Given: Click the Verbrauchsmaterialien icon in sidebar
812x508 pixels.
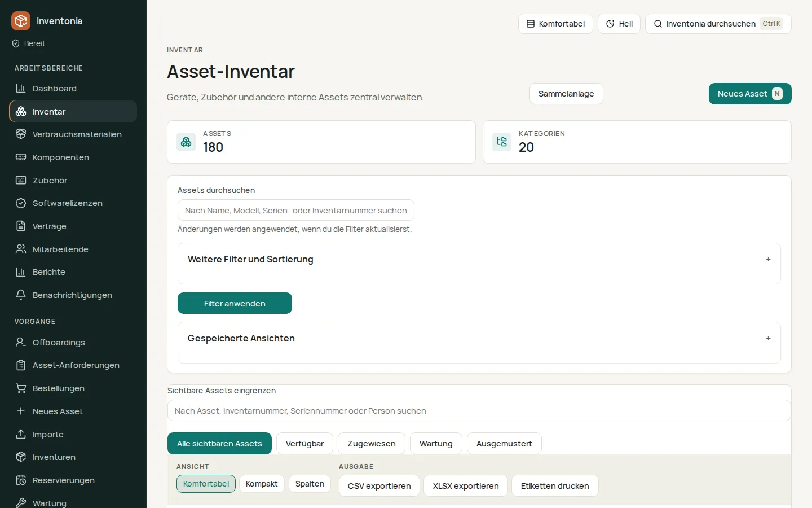Looking at the screenshot, I should [x=21, y=134].
